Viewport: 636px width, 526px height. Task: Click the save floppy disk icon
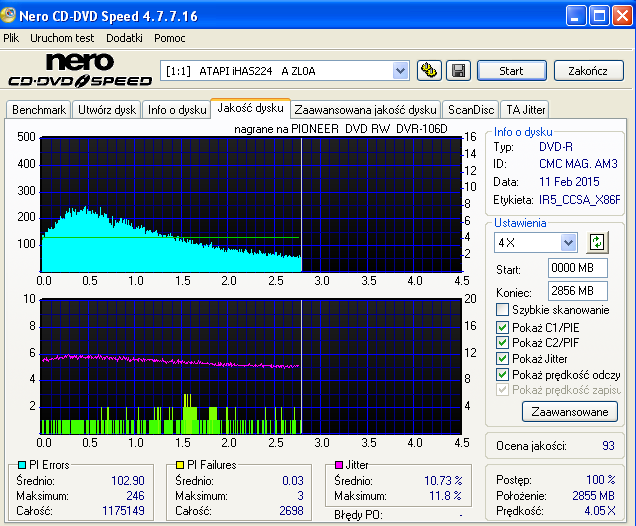(458, 71)
